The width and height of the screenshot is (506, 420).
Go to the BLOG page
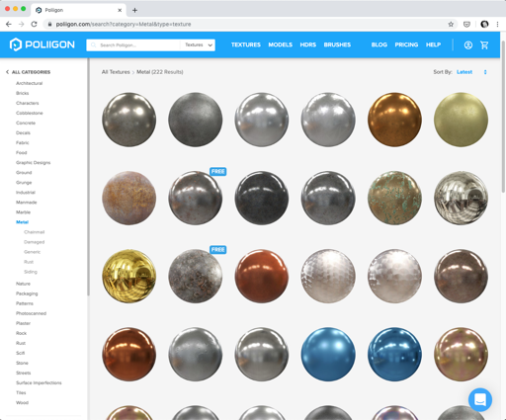coord(379,44)
